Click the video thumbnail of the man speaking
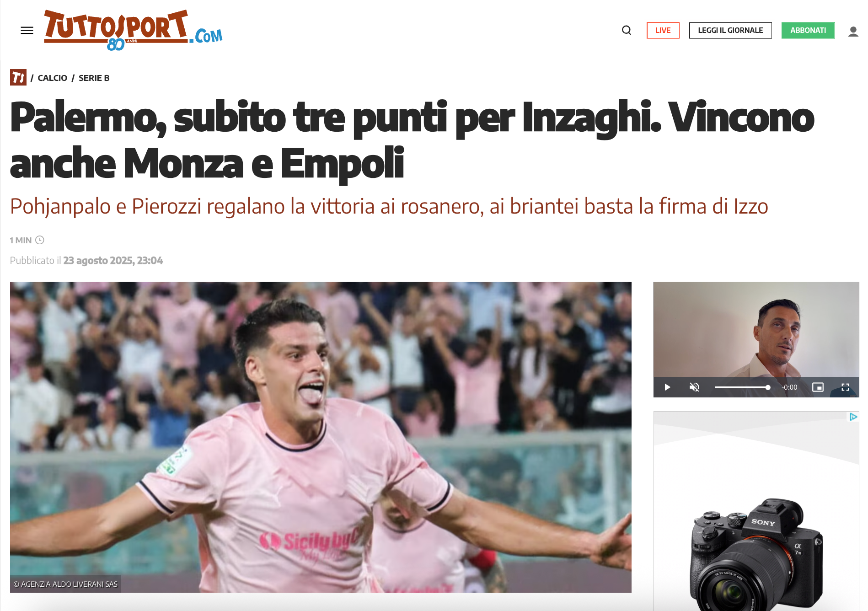This screenshot has width=868, height=611. pyautogui.click(x=756, y=329)
